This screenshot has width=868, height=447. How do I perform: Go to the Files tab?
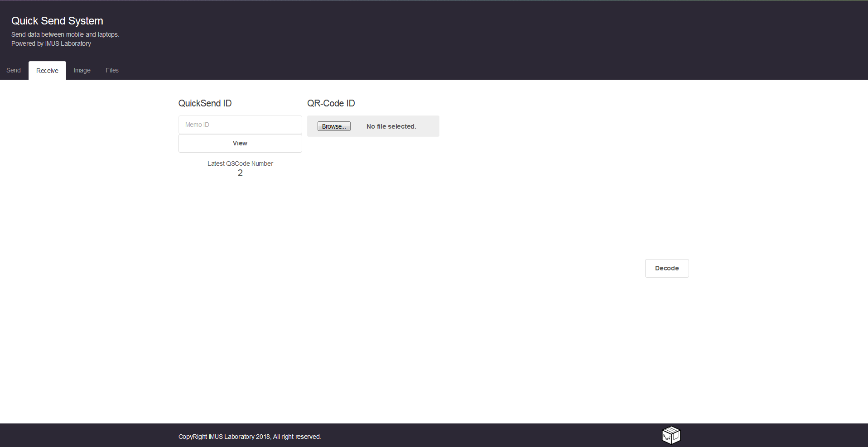tap(112, 70)
